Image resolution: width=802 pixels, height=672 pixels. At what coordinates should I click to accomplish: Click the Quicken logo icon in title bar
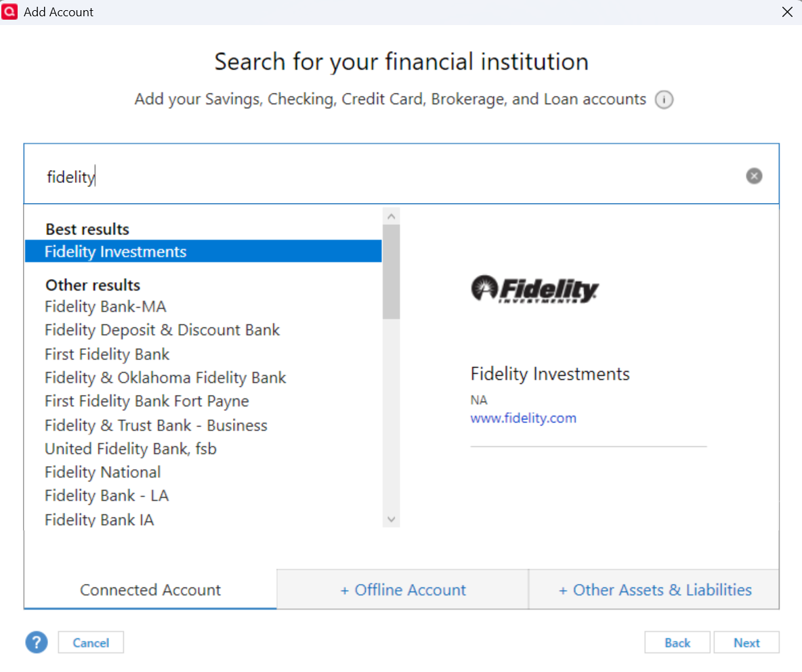pos(9,12)
